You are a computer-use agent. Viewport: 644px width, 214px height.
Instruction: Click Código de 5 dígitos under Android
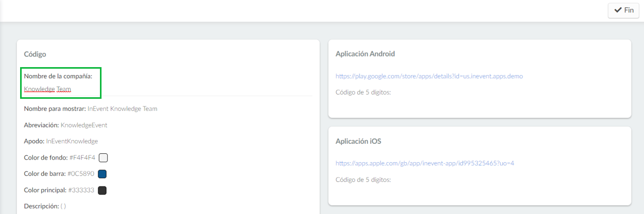pyautogui.click(x=363, y=92)
